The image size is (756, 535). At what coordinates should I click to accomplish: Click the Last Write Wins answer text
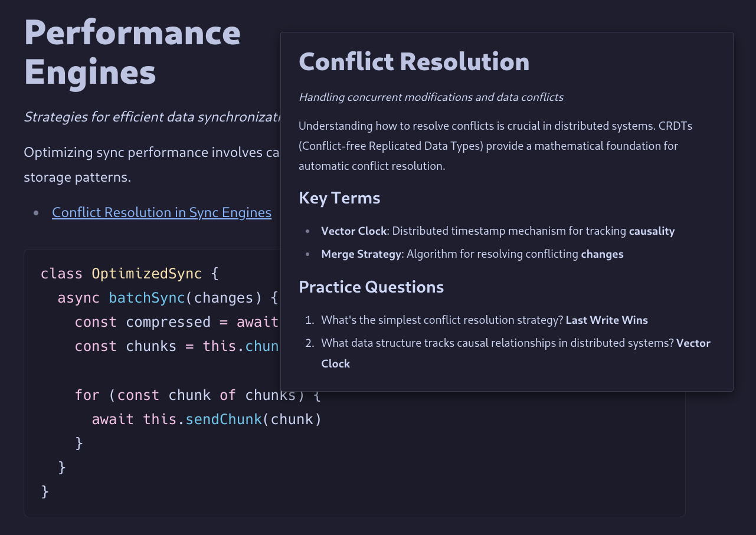coord(607,320)
